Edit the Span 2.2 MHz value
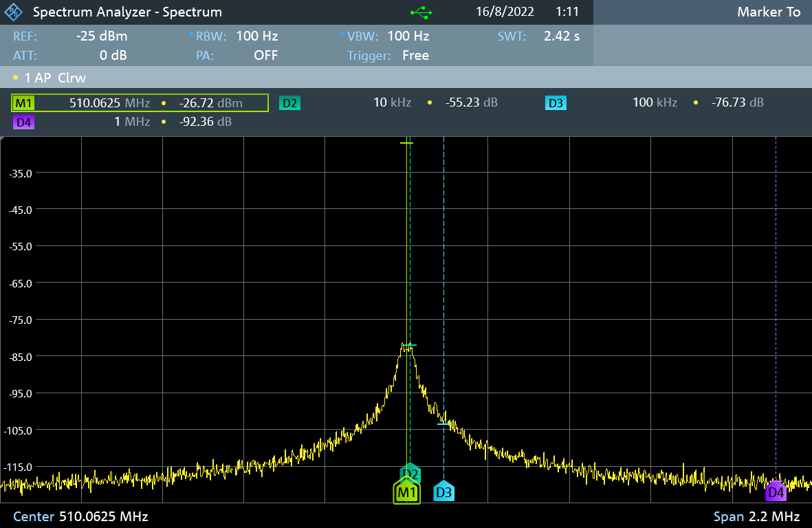The width and height of the screenshot is (812, 528). [x=772, y=516]
